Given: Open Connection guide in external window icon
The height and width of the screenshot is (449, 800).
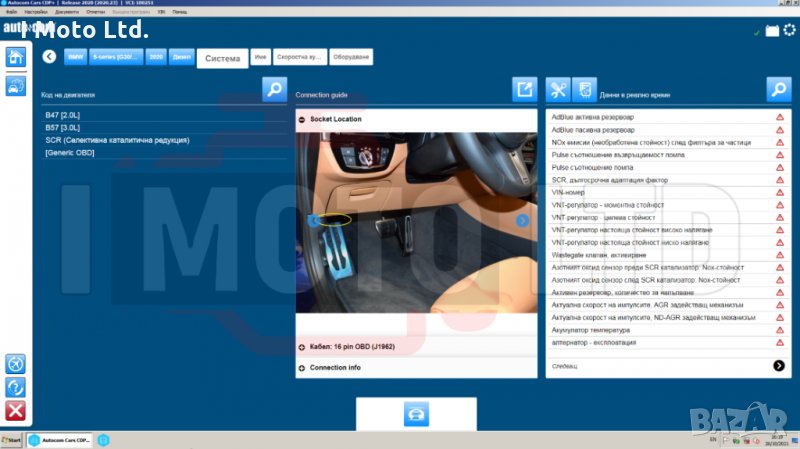Looking at the screenshot, I should tap(525, 90).
